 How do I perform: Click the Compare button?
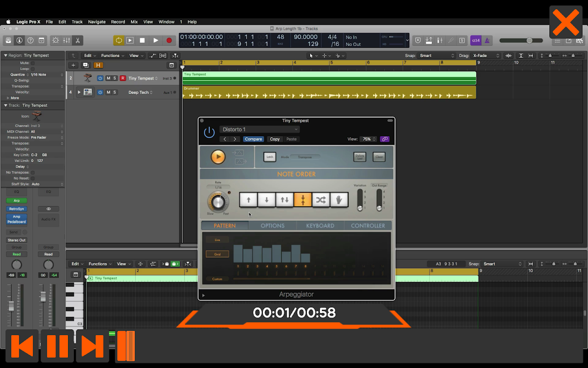tap(253, 139)
